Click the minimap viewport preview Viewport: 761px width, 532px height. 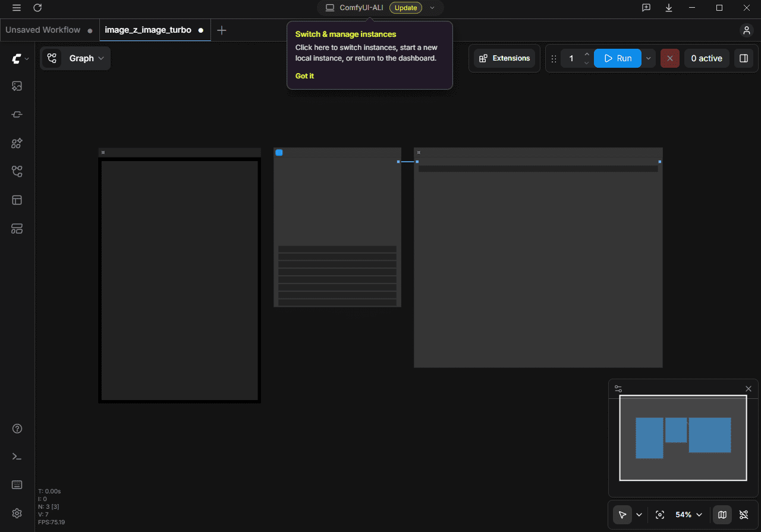coord(683,437)
